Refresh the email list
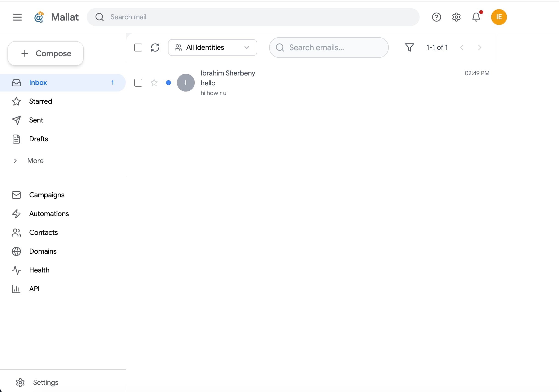This screenshot has height=392, width=559. [155, 48]
